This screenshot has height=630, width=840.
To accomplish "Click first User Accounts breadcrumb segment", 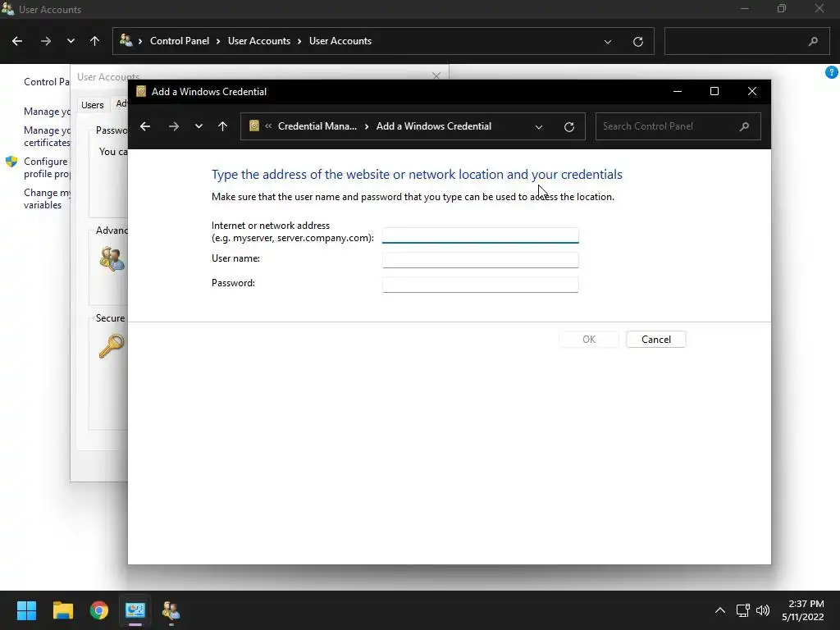I will [259, 41].
